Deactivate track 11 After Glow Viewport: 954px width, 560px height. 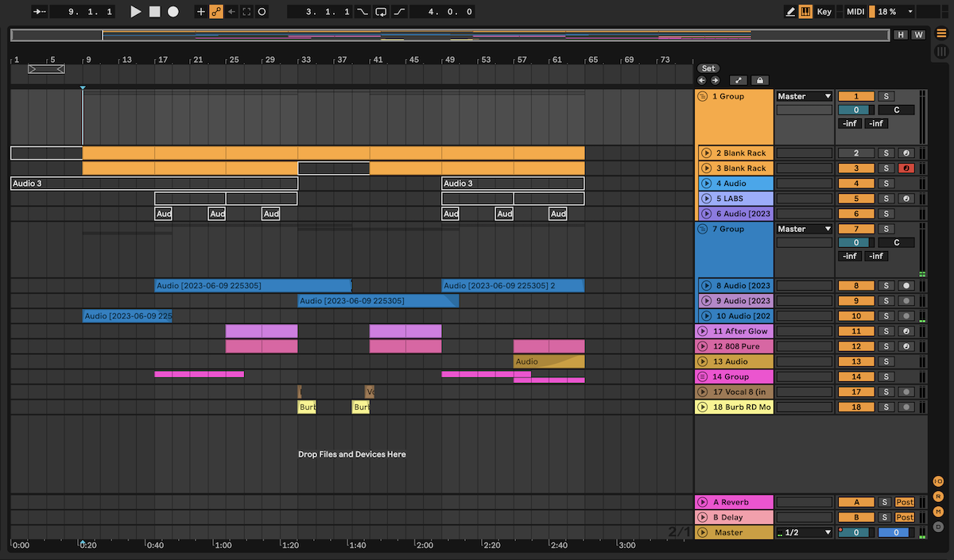pyautogui.click(x=855, y=331)
